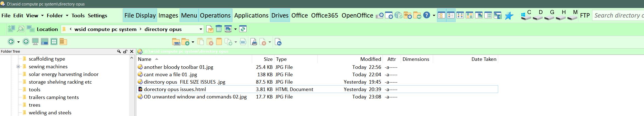Toggle the details view mode icon
Viewport: 644px width, 116px height.
click(x=451, y=15)
